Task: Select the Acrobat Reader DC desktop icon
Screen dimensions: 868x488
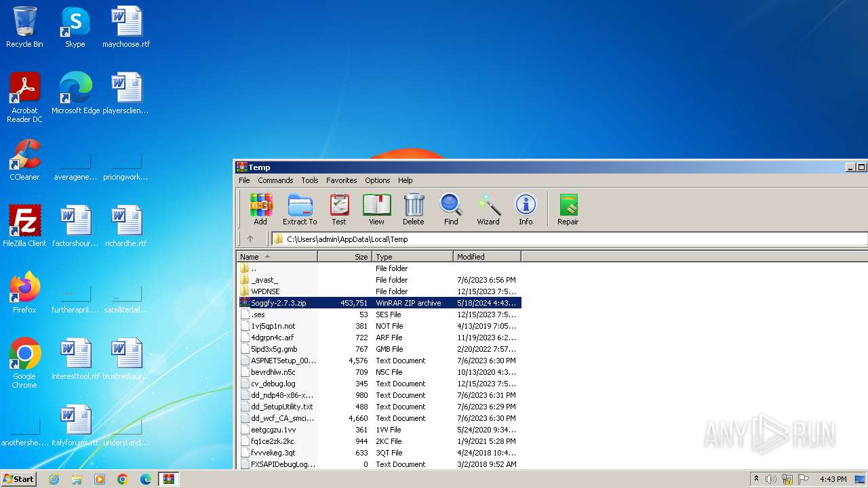Action: point(24,98)
